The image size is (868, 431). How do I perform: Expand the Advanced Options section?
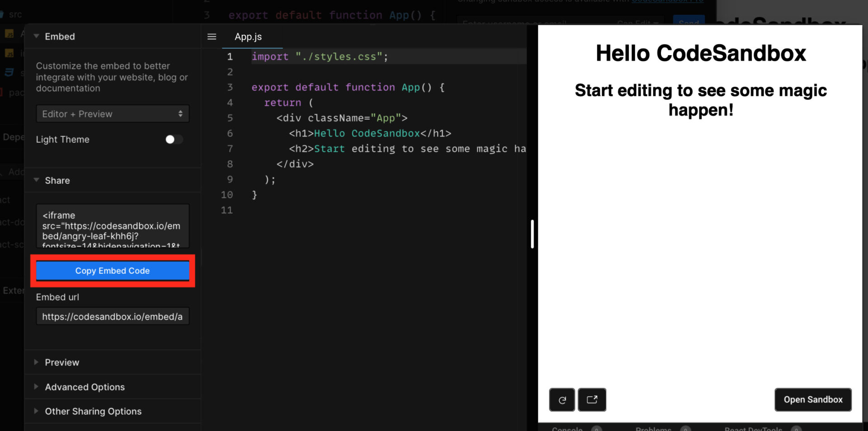pos(85,387)
